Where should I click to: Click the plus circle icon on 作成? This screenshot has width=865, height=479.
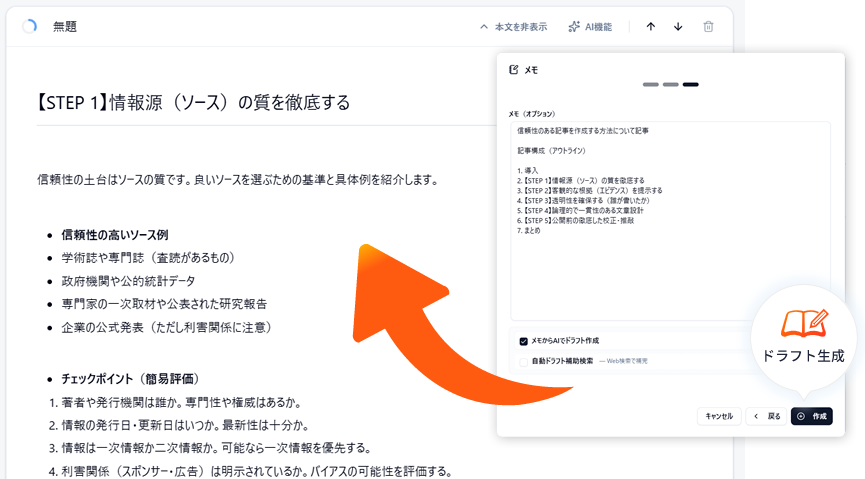click(801, 416)
